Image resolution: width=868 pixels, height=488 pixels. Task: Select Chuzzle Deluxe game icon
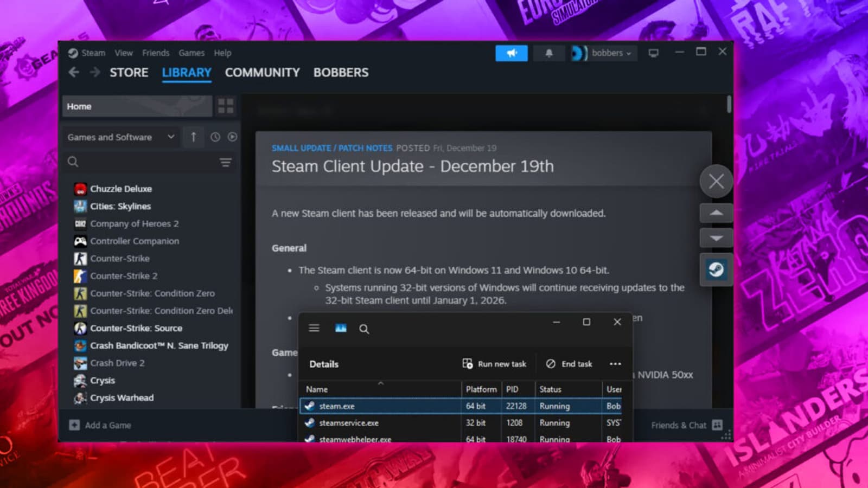(x=80, y=189)
